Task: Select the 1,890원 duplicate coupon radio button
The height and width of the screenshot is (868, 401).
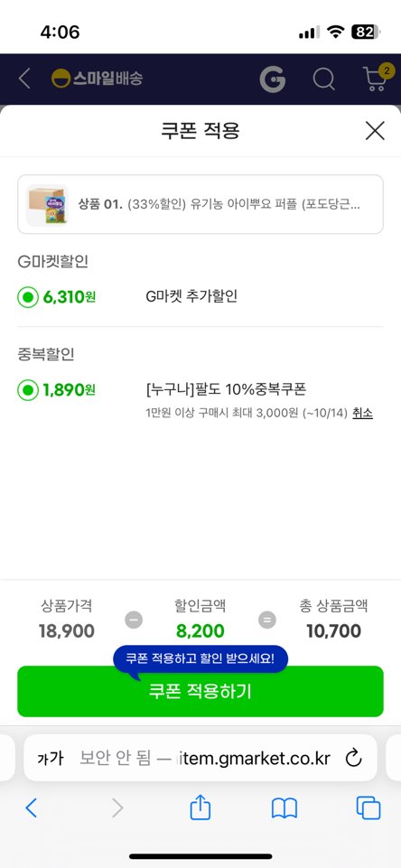Action: pos(28,390)
